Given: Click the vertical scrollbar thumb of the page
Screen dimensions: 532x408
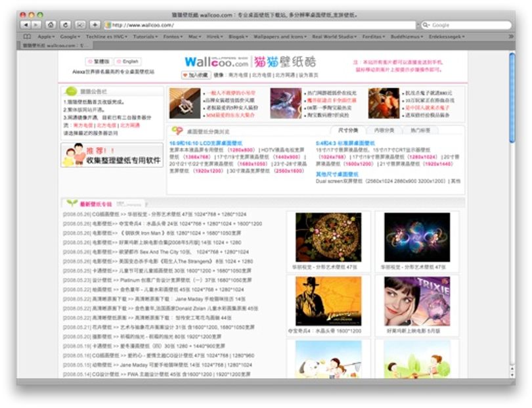Looking at the screenshot, I should point(512,98).
